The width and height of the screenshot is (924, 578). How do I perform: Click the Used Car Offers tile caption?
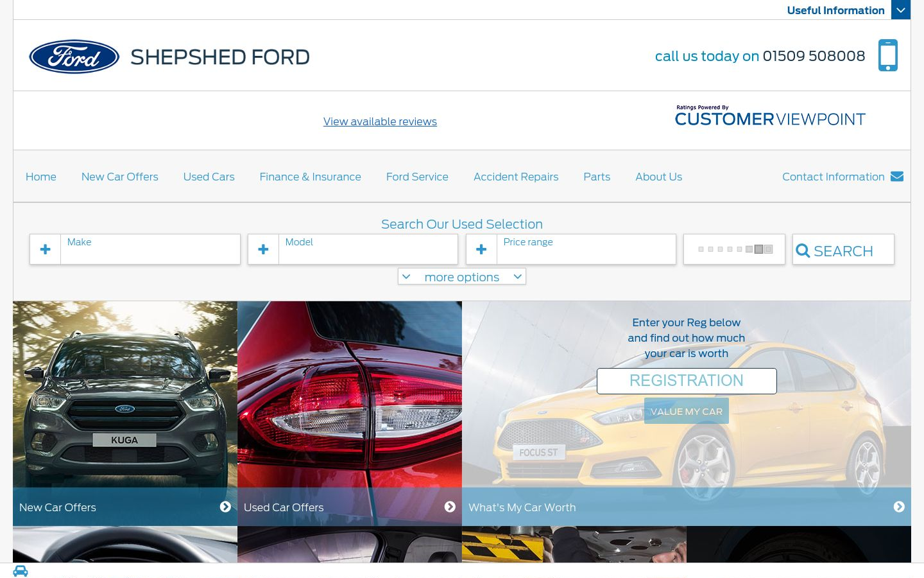(x=284, y=507)
